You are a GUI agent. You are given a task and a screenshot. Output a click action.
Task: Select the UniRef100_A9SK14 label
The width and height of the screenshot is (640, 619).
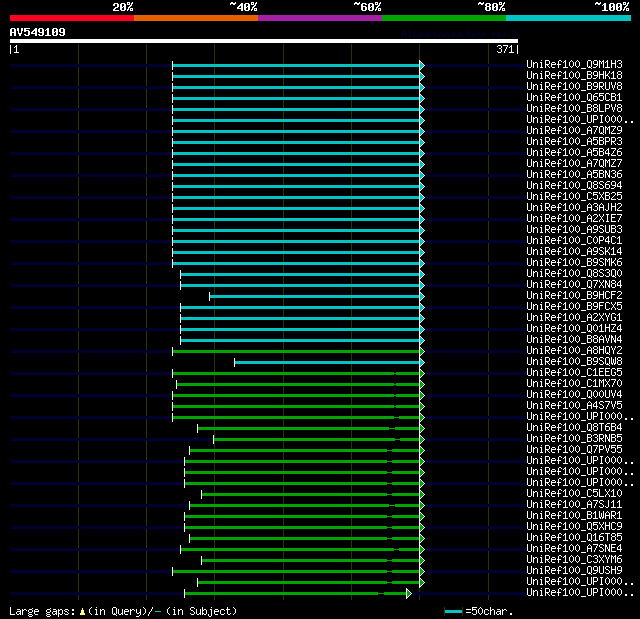[574, 252]
